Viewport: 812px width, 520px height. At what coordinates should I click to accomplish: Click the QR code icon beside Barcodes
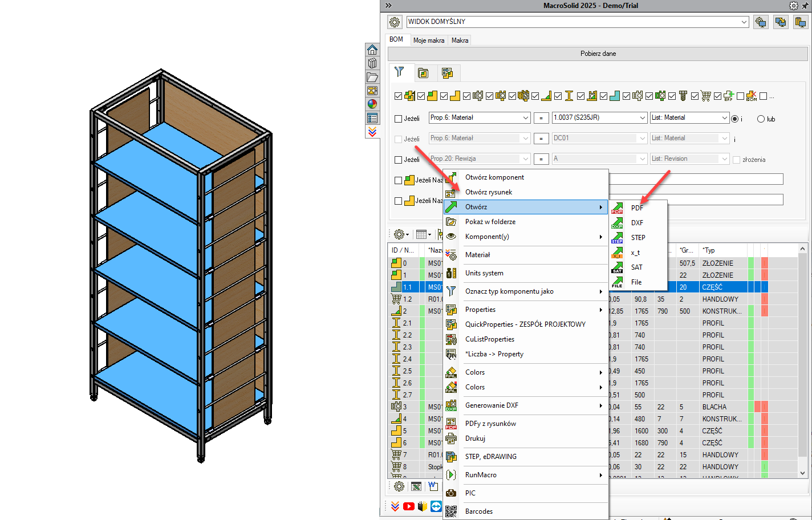(x=451, y=511)
